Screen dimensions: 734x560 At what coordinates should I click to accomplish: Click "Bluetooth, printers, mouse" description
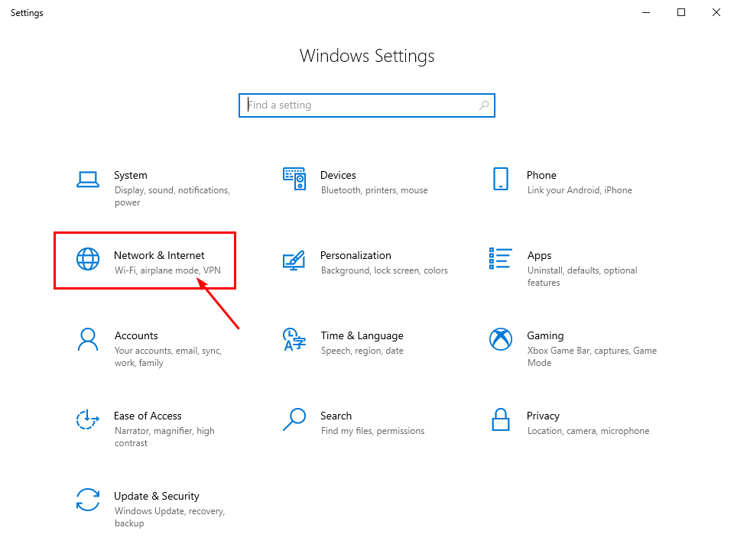tap(375, 190)
